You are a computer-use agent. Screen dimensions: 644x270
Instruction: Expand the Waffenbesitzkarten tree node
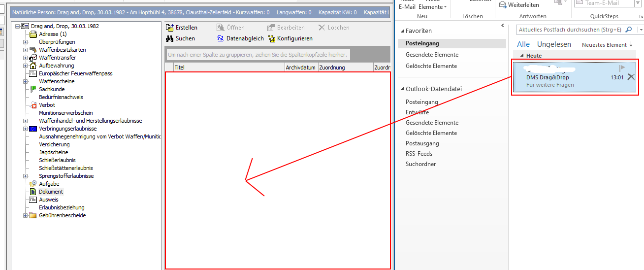tap(26, 50)
